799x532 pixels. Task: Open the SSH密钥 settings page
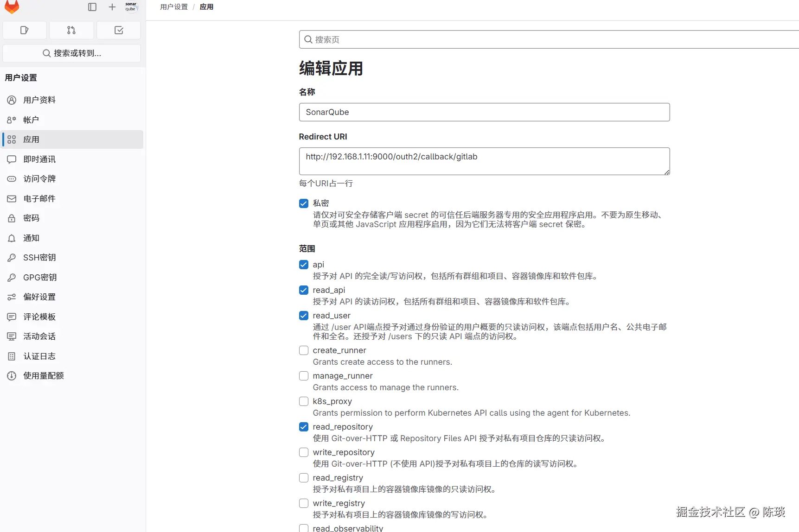tap(73, 258)
